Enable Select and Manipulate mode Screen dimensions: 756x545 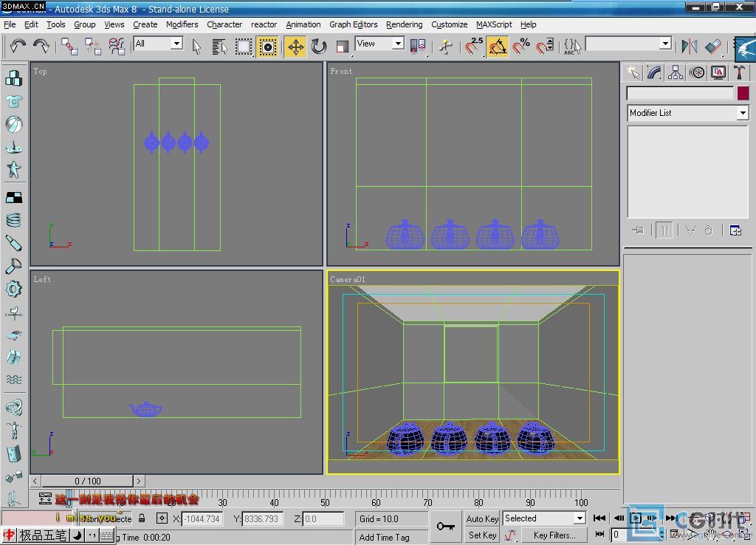coord(446,47)
